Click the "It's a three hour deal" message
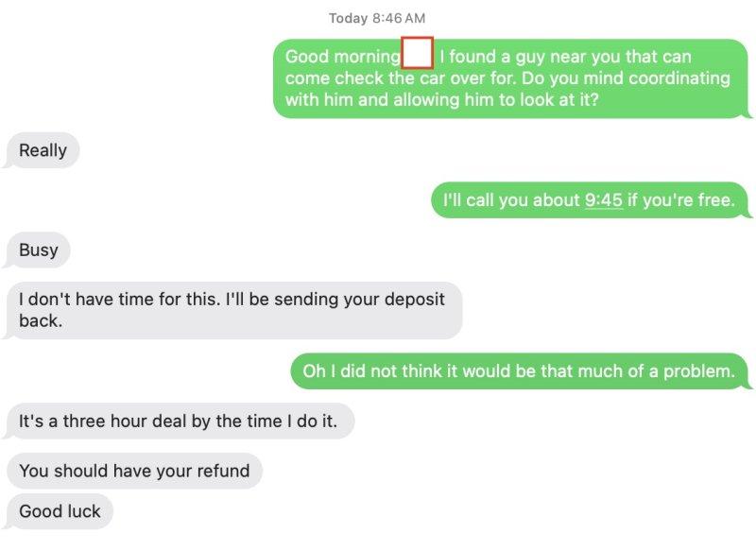This screenshot has width=756, height=551. (x=178, y=422)
